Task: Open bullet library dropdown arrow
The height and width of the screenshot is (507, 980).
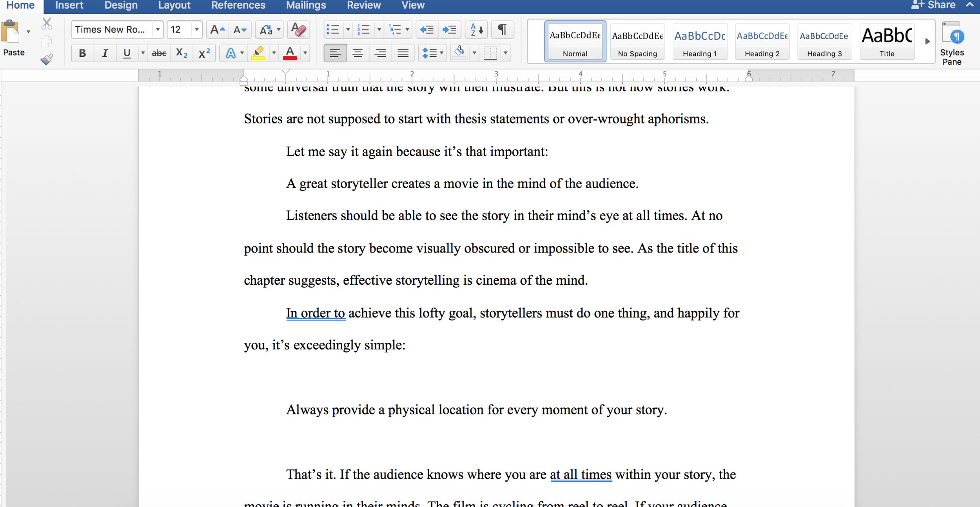Action: pyautogui.click(x=348, y=30)
